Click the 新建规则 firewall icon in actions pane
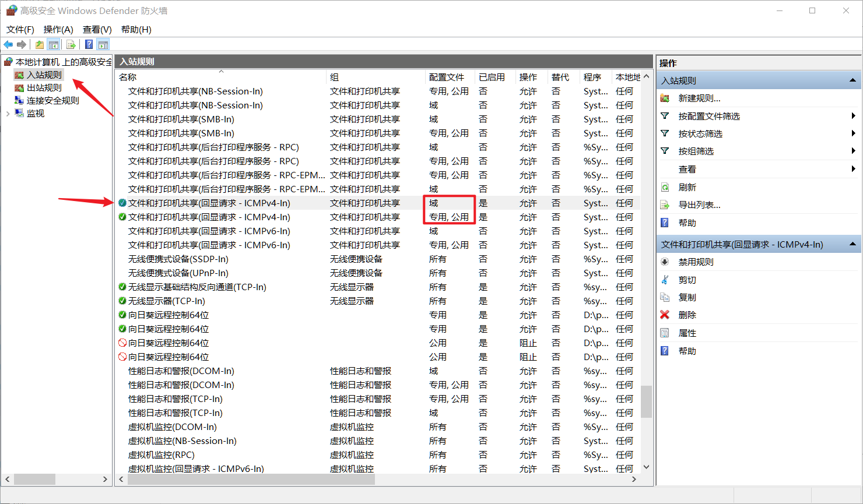The image size is (863, 504). [665, 98]
